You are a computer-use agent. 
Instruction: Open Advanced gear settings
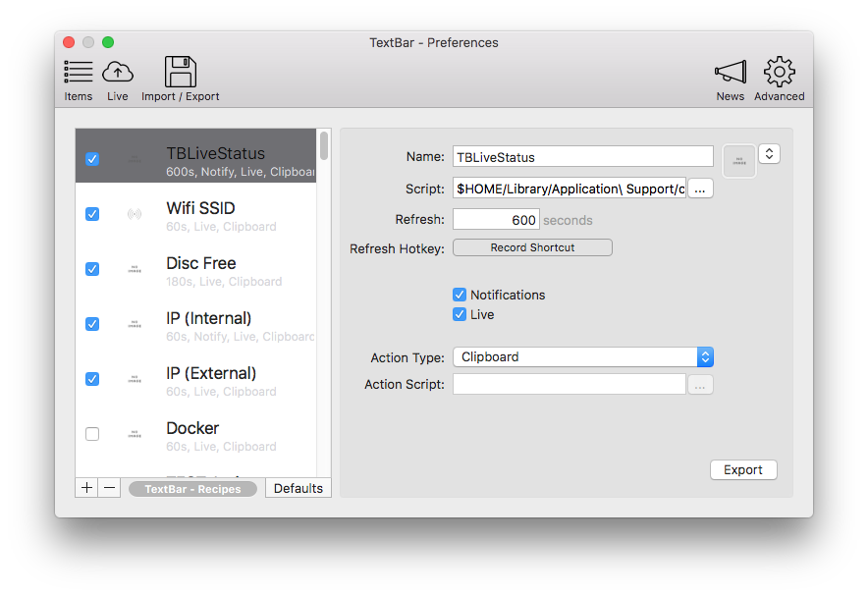[779, 80]
